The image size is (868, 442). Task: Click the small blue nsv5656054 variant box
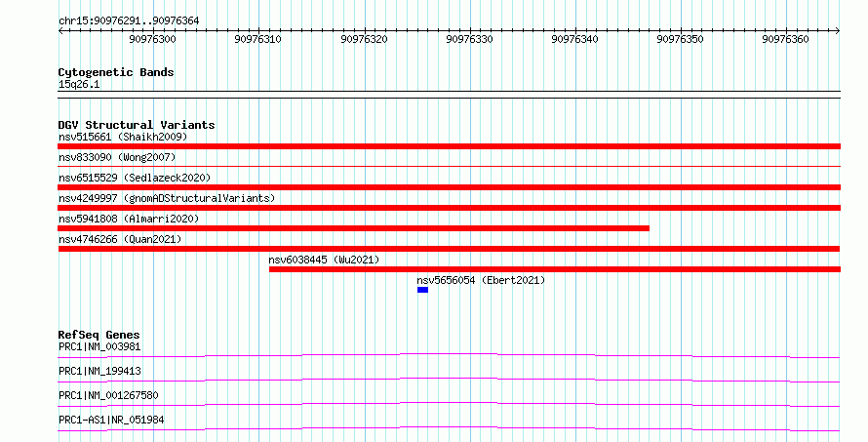pyautogui.click(x=423, y=290)
